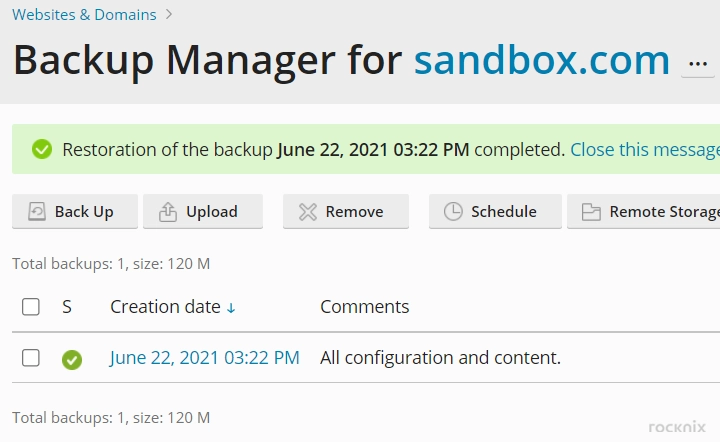
Task: Check the June 22, 2021 backup checkbox
Action: pyautogui.click(x=31, y=358)
